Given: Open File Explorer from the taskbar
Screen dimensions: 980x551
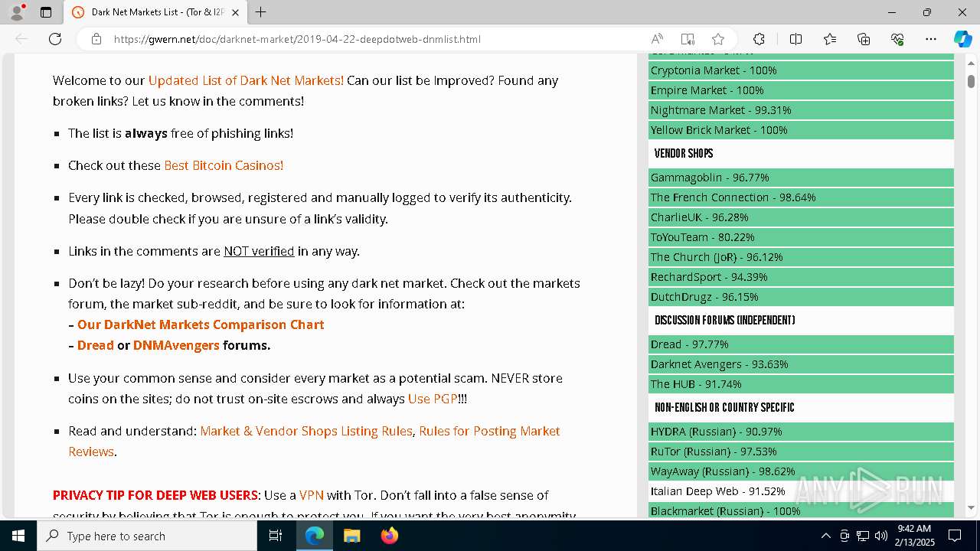Looking at the screenshot, I should [x=351, y=536].
